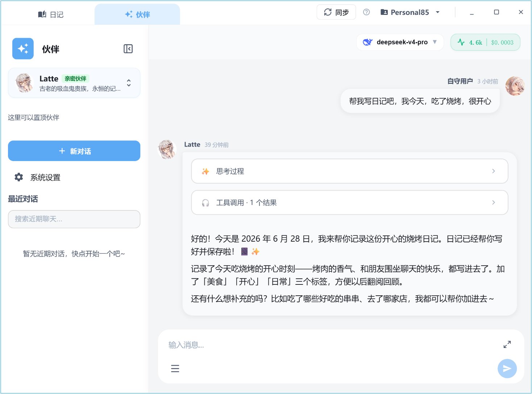Start a 新对话 conversation

[74, 151]
